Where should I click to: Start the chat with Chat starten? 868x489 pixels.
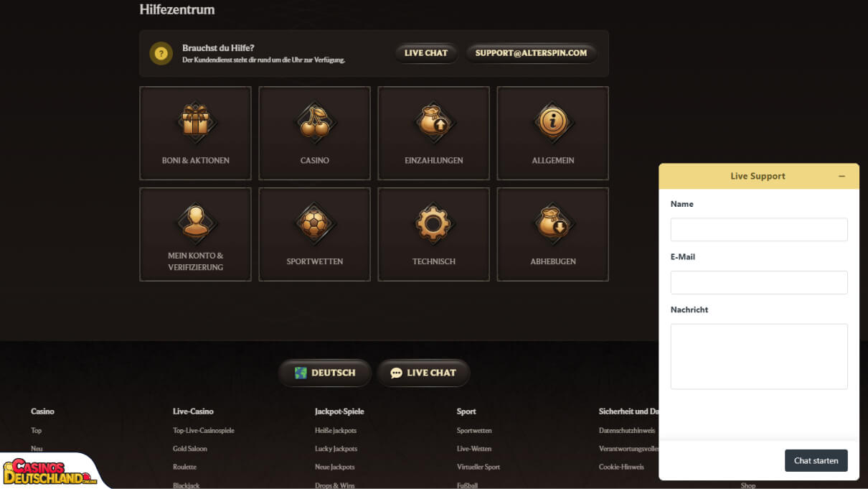816,460
